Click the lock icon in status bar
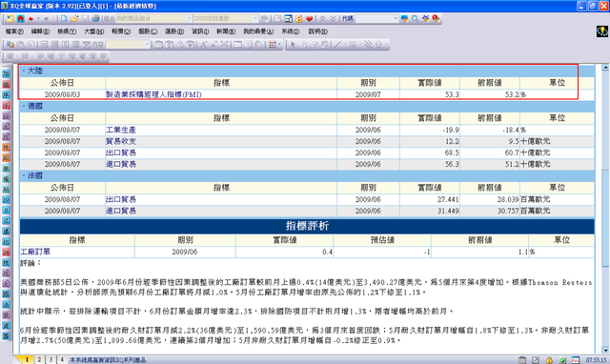Viewport: 610px width, 364px height. click(549, 360)
